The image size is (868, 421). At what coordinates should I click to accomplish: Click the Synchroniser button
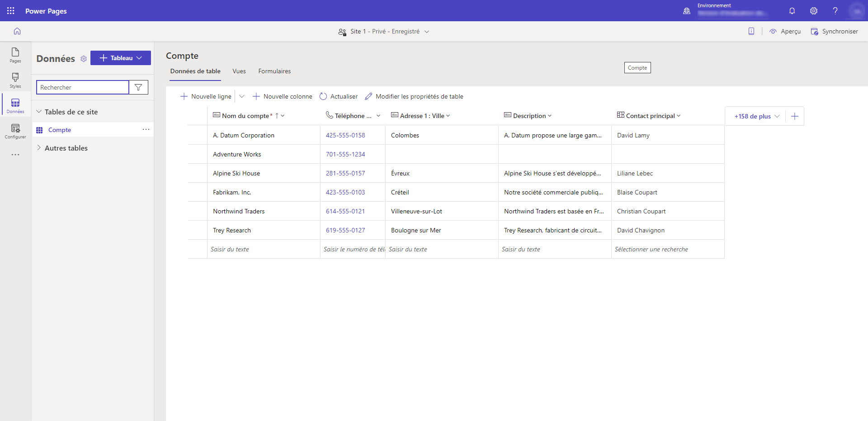point(835,31)
